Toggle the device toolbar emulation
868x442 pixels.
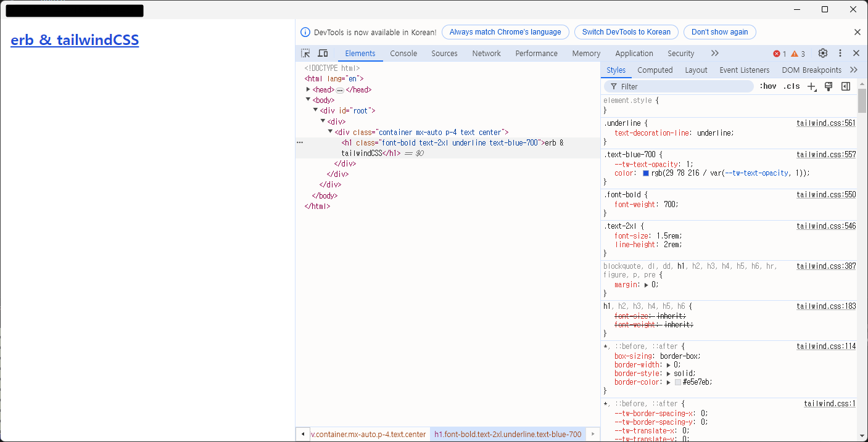(322, 53)
